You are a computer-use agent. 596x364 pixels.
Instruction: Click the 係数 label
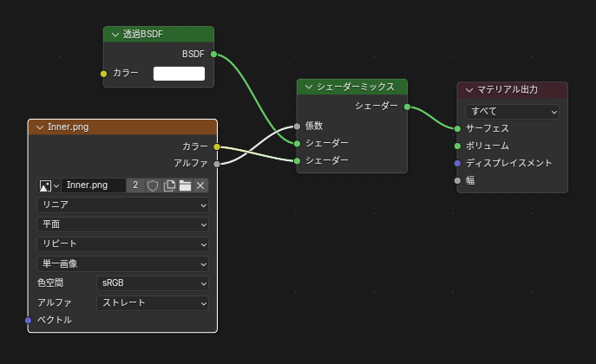coord(314,126)
